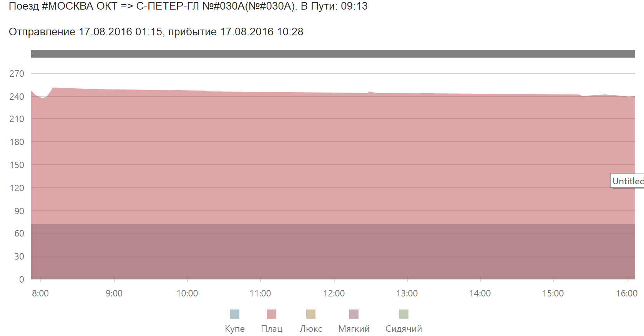The image size is (644, 336).
Task: Click the Мягкий legend color swatch
Action: point(354,314)
